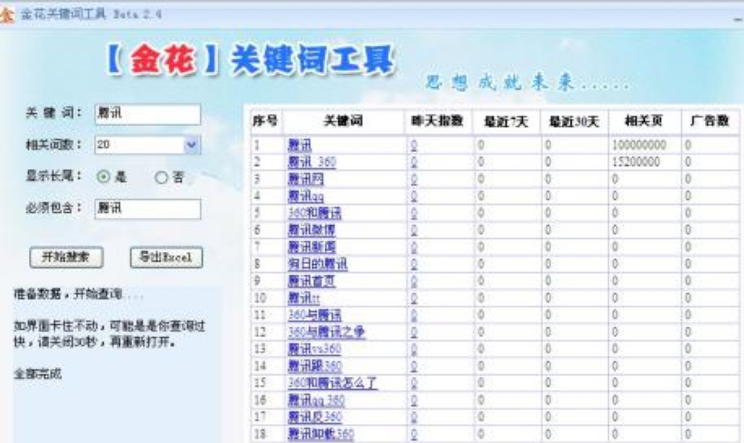Viewport: 744px width, 443px height.
Task: Open the 360与腾讯 link in row 11
Action: coord(315,315)
